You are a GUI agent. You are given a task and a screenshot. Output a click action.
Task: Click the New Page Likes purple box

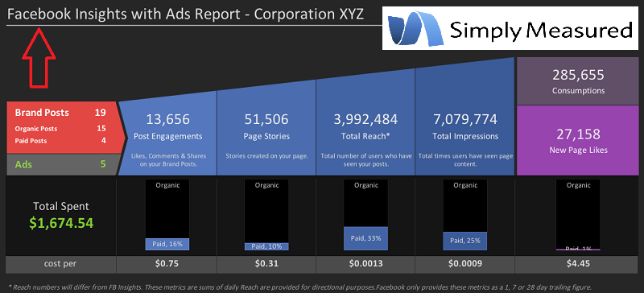(578, 140)
